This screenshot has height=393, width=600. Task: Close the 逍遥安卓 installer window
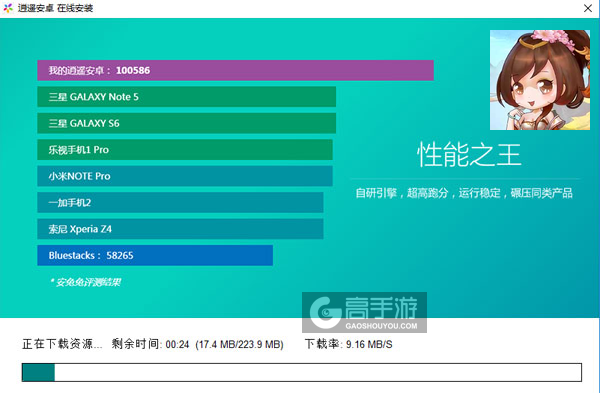pos(588,8)
